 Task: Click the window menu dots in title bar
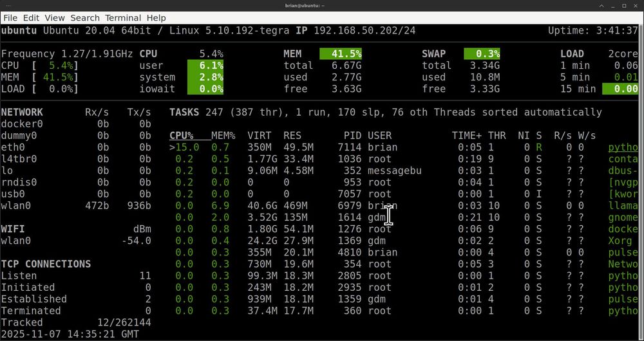click(x=8, y=6)
